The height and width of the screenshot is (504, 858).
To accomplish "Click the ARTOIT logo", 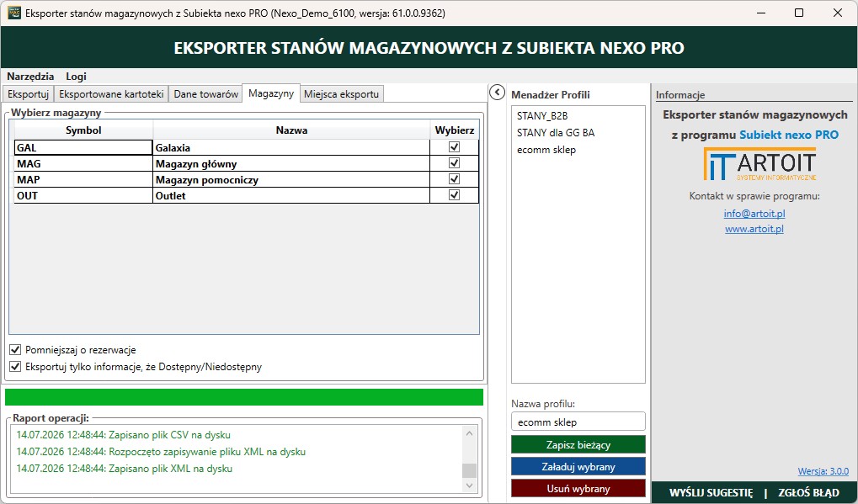I will 759,164.
